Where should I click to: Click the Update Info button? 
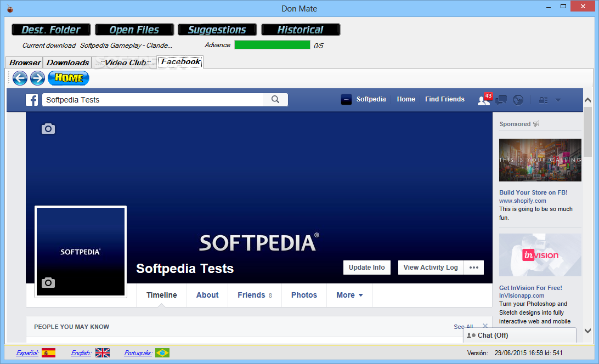click(367, 268)
